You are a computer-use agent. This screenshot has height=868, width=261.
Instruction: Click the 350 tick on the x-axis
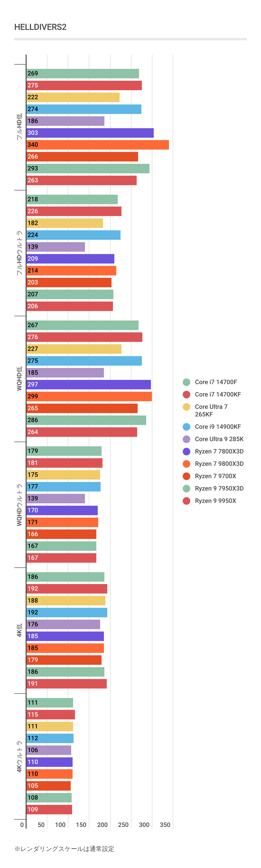[165, 825]
